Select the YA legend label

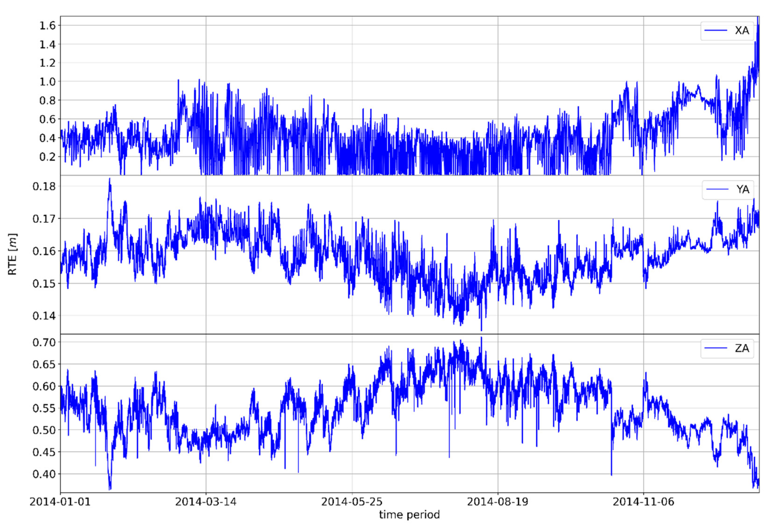[743, 189]
